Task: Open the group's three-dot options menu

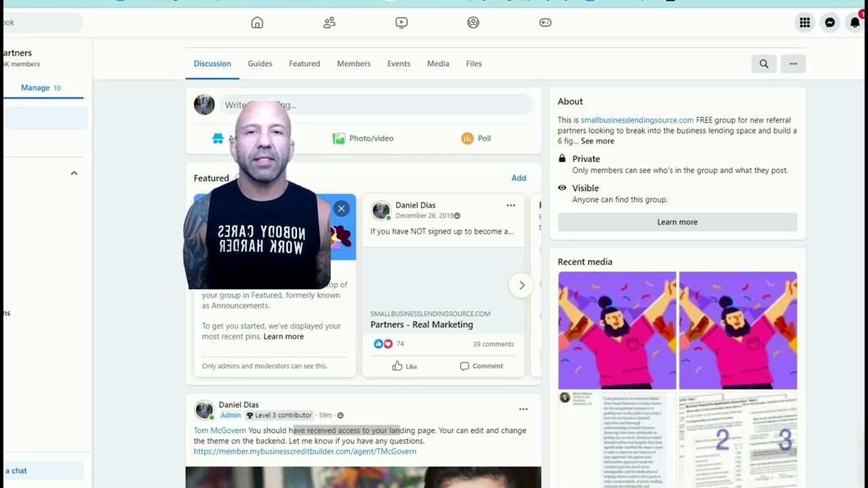Action: 793,64
